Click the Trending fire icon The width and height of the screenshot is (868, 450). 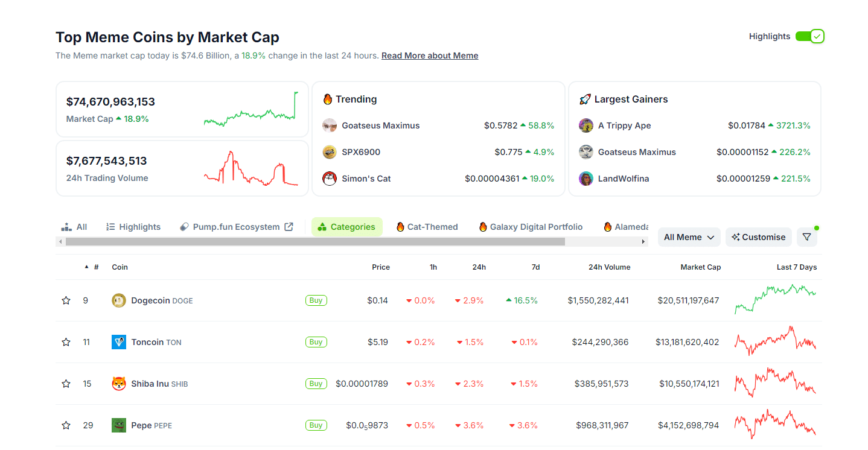point(328,99)
